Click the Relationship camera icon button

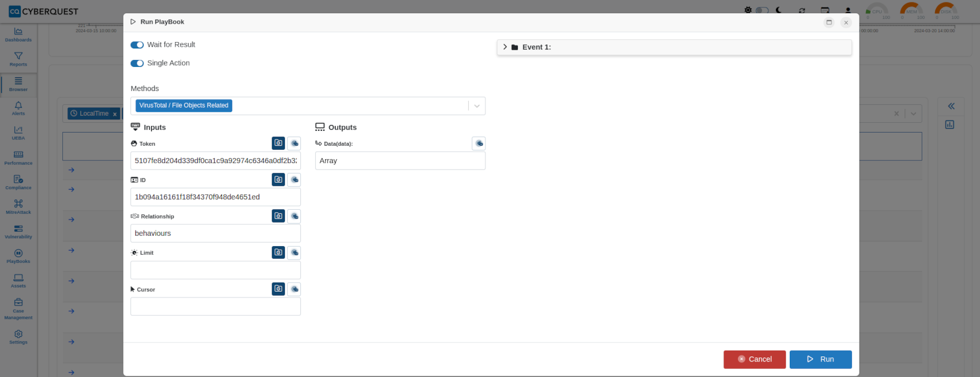[278, 216]
